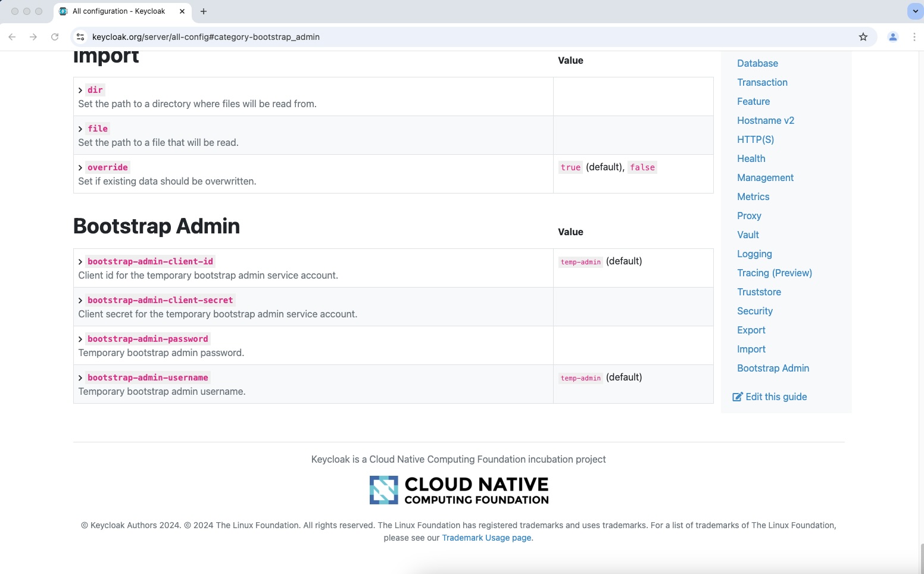The height and width of the screenshot is (574, 924).
Task: Jump to Export section
Action: point(751,330)
